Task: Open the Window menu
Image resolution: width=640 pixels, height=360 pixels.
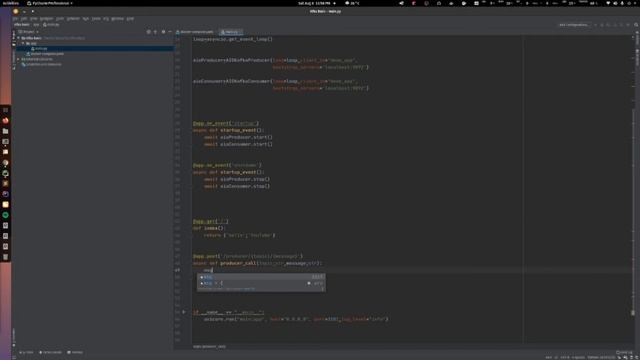Action: point(118,18)
